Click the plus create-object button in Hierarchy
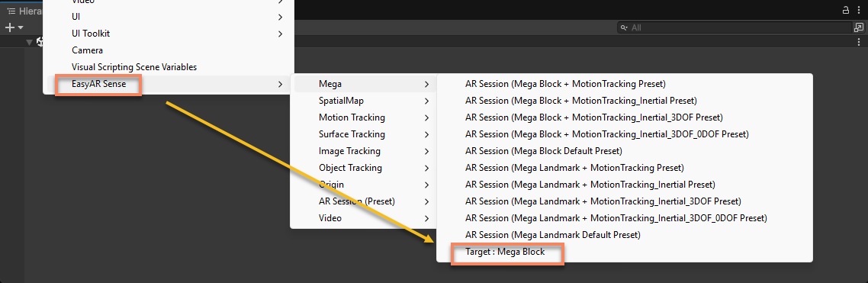This screenshot has width=868, height=283. (x=9, y=27)
